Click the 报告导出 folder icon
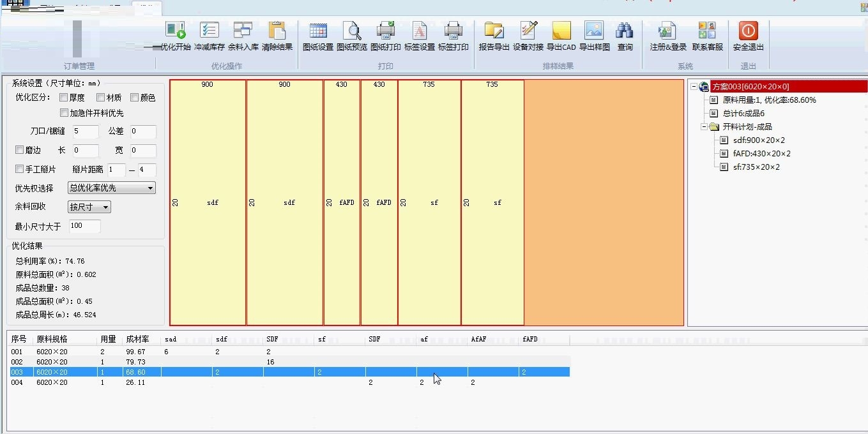868x434 pixels. point(494,30)
